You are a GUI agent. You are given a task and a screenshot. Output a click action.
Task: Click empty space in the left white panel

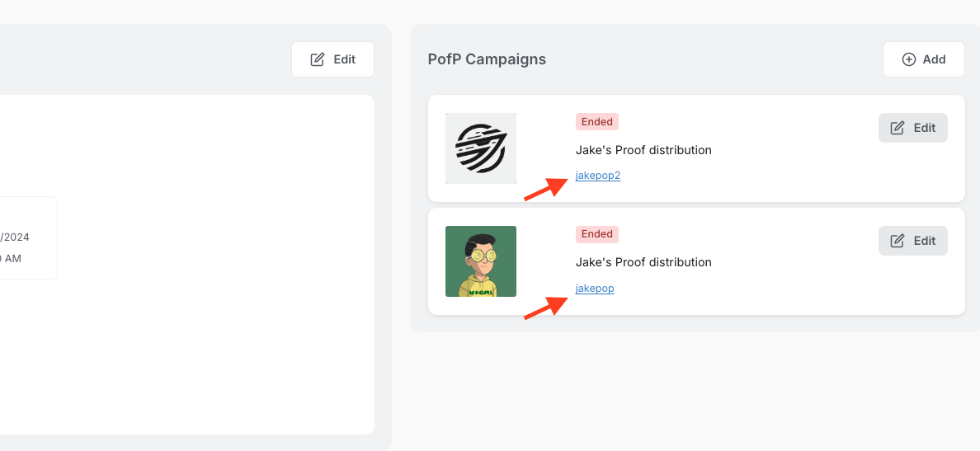(206, 346)
